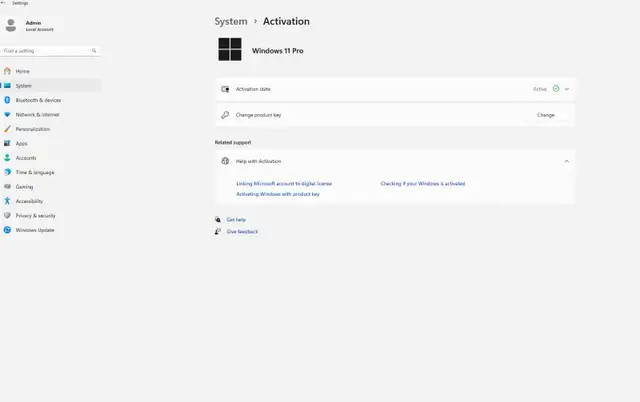Click the Activation breadcrumb title
640x402 pixels.
(286, 21)
